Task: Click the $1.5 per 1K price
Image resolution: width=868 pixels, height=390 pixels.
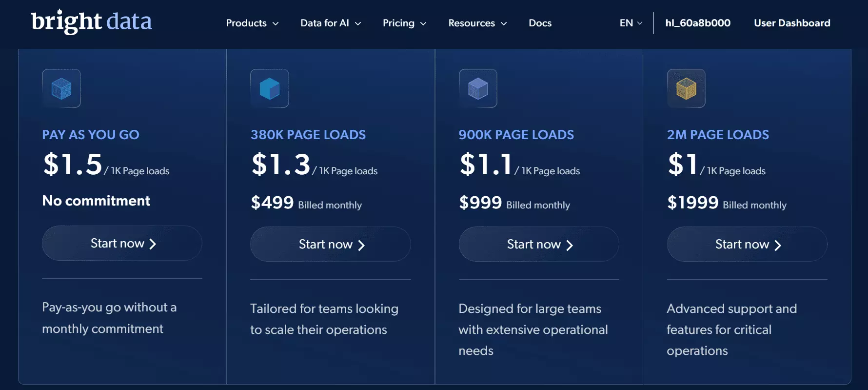Action: pos(106,164)
